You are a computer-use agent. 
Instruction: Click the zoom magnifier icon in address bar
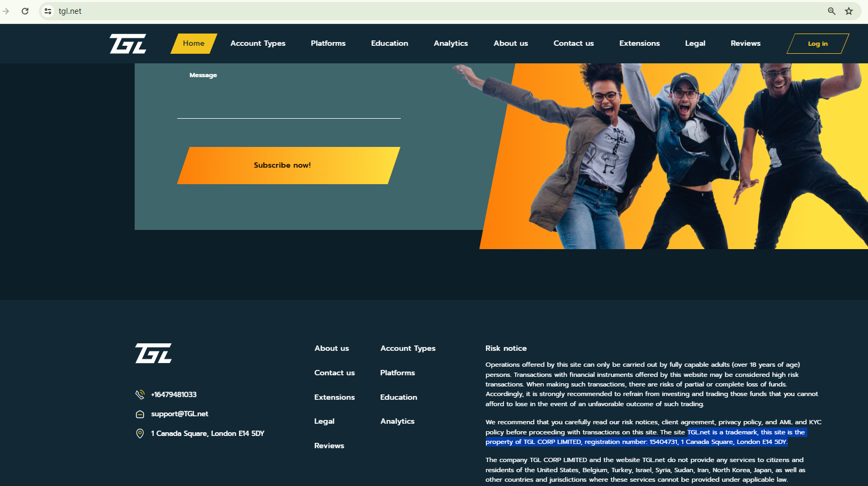831,11
